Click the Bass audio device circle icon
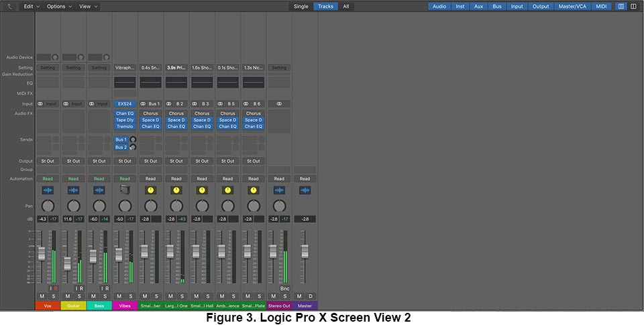 tap(107, 58)
